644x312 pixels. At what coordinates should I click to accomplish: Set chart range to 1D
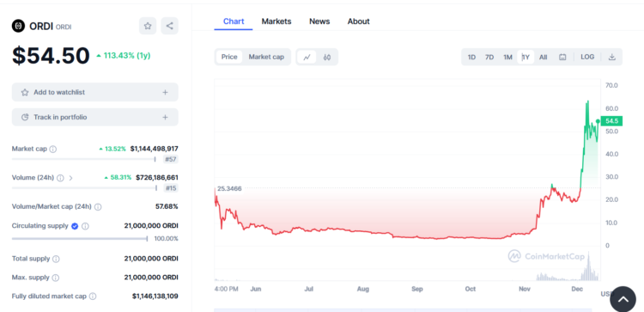471,57
